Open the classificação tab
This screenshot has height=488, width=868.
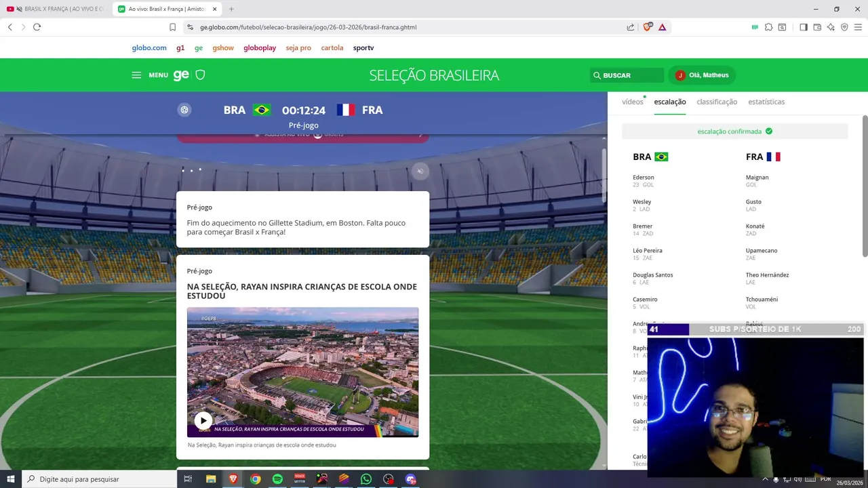click(x=717, y=102)
